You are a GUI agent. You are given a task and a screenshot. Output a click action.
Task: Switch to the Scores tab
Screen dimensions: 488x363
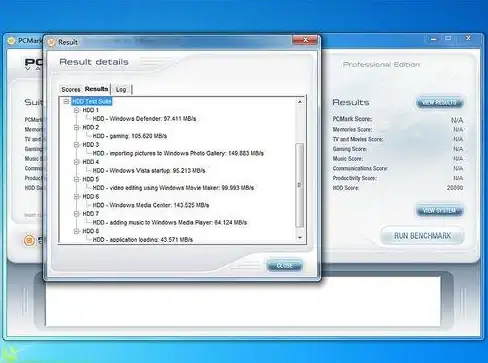pyautogui.click(x=71, y=89)
